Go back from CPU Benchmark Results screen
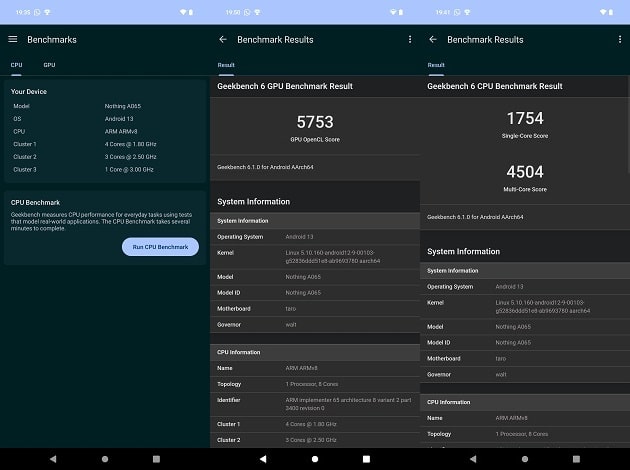630x470 pixels. [x=433, y=39]
